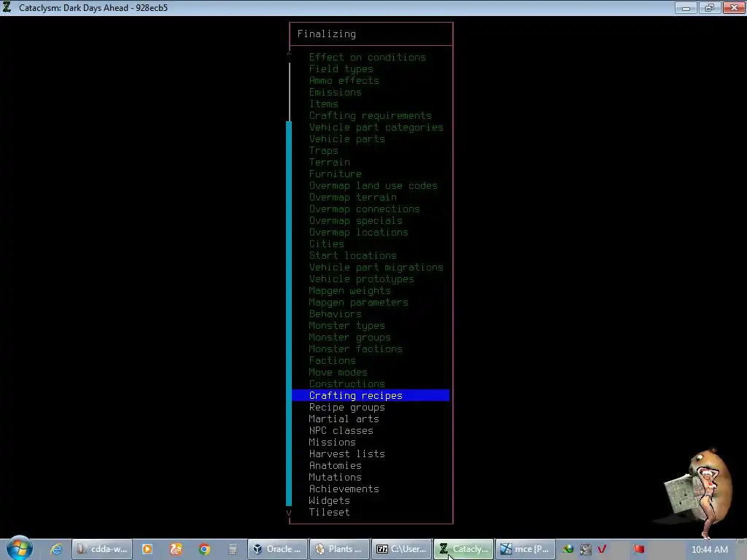Viewport: 747px width, 560px height.
Task: Click the Cataclysm Z icon in title bar
Action: click(7, 7)
